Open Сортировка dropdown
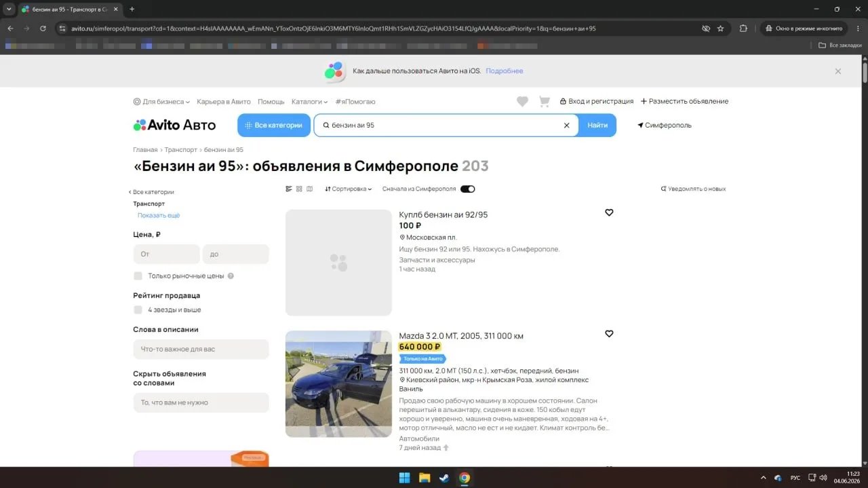 point(349,189)
